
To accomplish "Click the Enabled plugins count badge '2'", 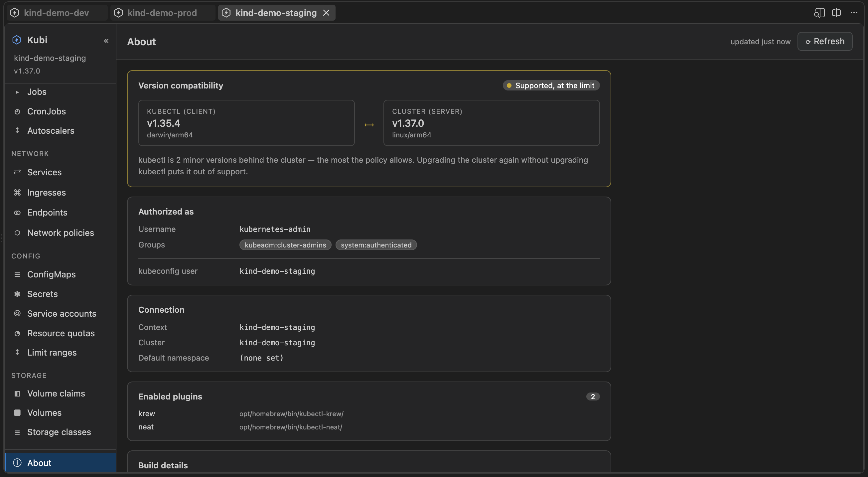I will click(593, 397).
